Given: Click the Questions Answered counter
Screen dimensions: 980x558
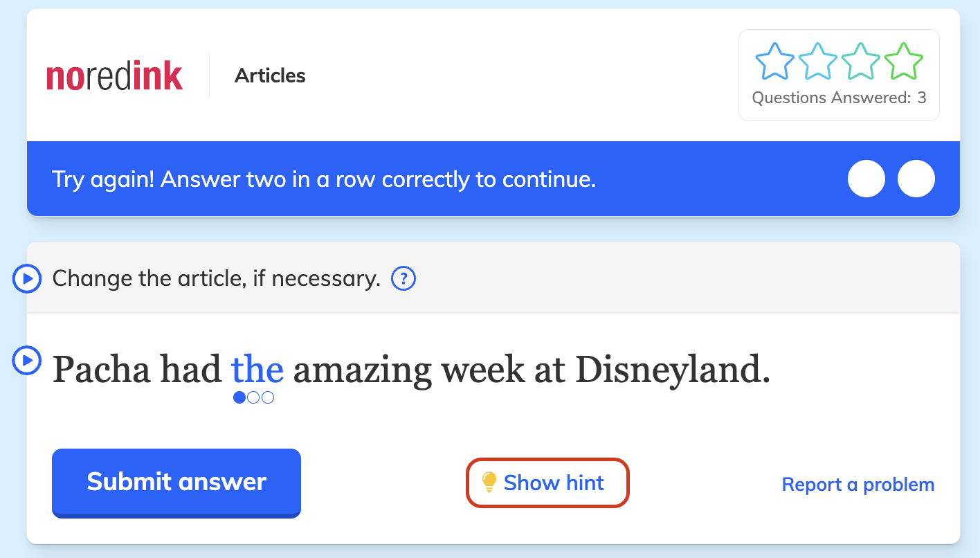Looking at the screenshot, I should click(839, 98).
